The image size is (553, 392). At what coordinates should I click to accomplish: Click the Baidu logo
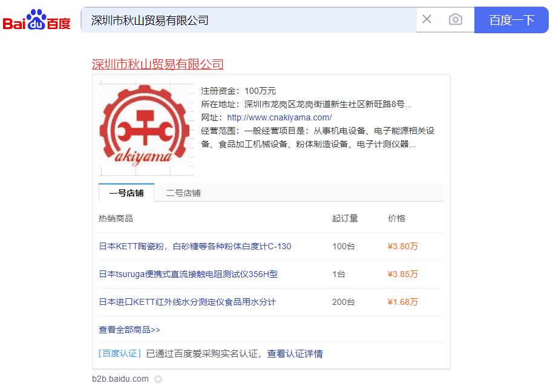coord(36,21)
